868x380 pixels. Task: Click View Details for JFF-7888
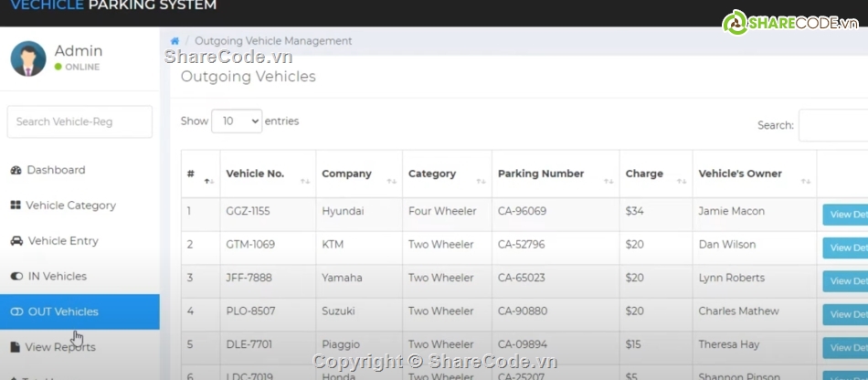(845, 281)
